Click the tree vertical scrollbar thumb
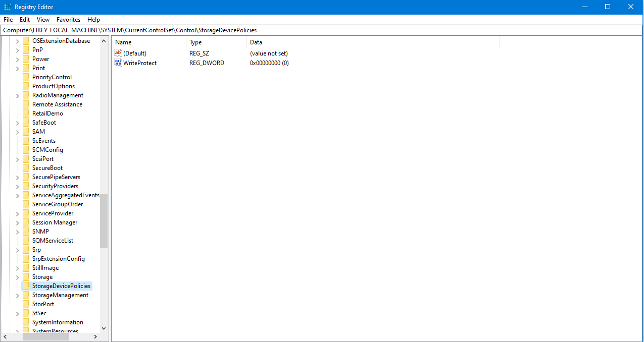This screenshot has width=644, height=342. [x=104, y=220]
